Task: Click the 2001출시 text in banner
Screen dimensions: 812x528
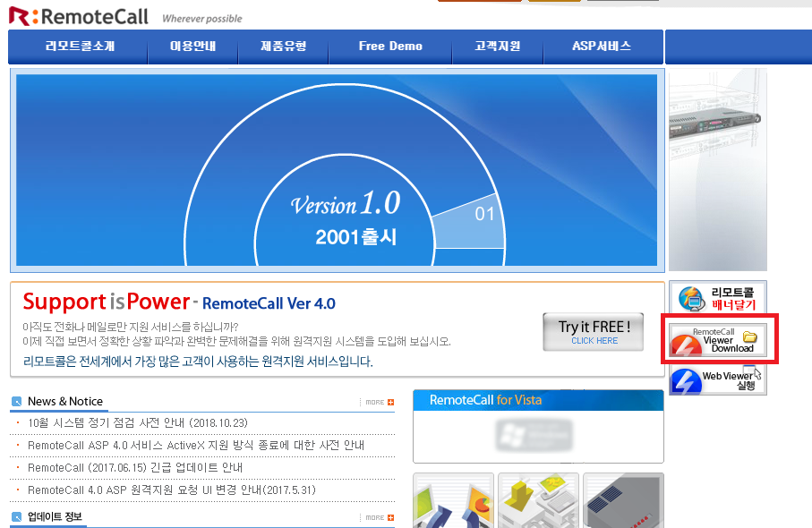Action: tap(355, 237)
